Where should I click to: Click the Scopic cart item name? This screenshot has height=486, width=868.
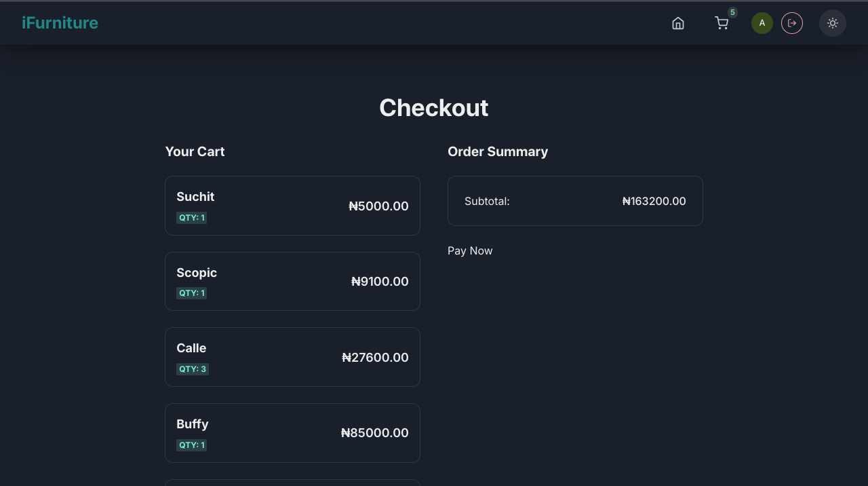(x=197, y=273)
